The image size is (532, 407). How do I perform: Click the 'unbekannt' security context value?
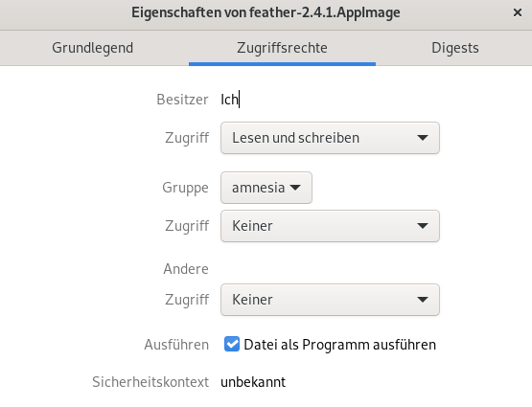[x=253, y=382]
